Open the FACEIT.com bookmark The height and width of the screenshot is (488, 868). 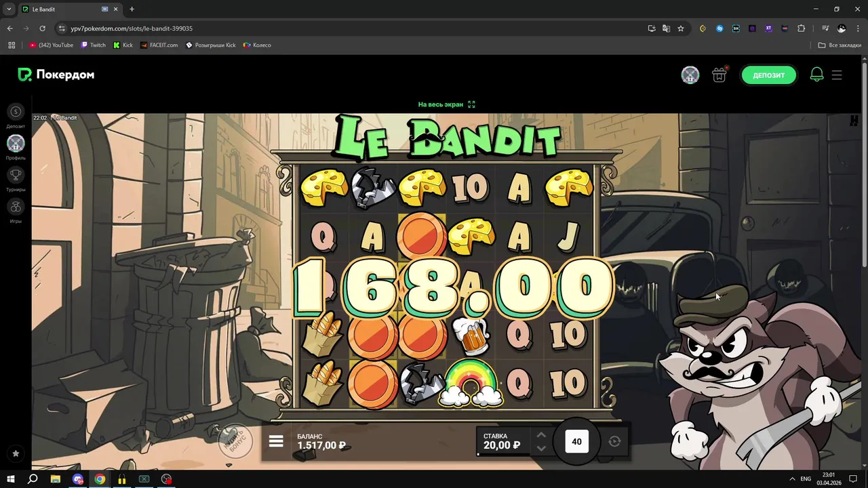[x=159, y=45]
